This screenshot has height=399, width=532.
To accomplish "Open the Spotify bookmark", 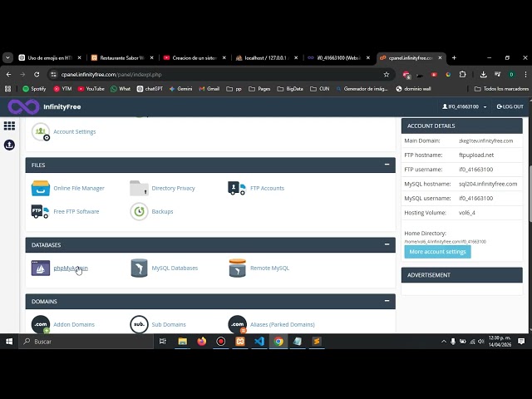I will pyautogui.click(x=34, y=89).
